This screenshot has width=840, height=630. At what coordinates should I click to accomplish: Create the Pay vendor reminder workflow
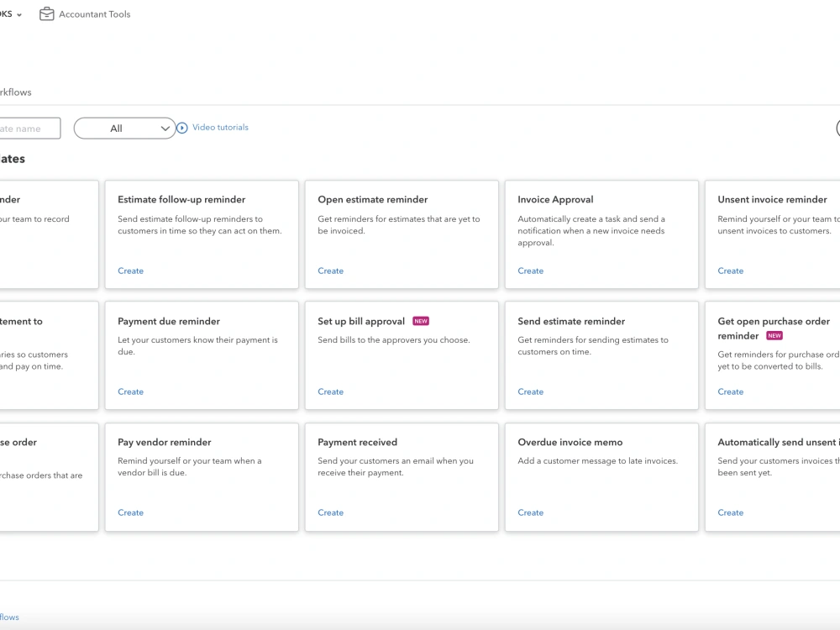[131, 512]
